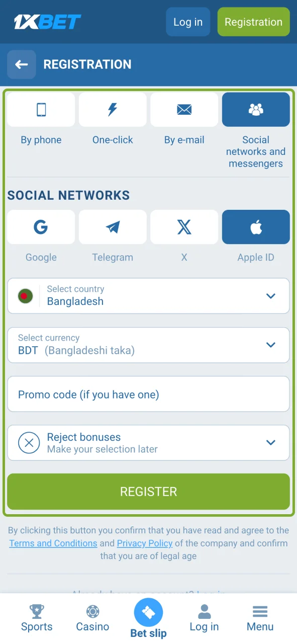The width and height of the screenshot is (297, 644).
Task: Switch to the Casino tab
Action: coord(92,618)
